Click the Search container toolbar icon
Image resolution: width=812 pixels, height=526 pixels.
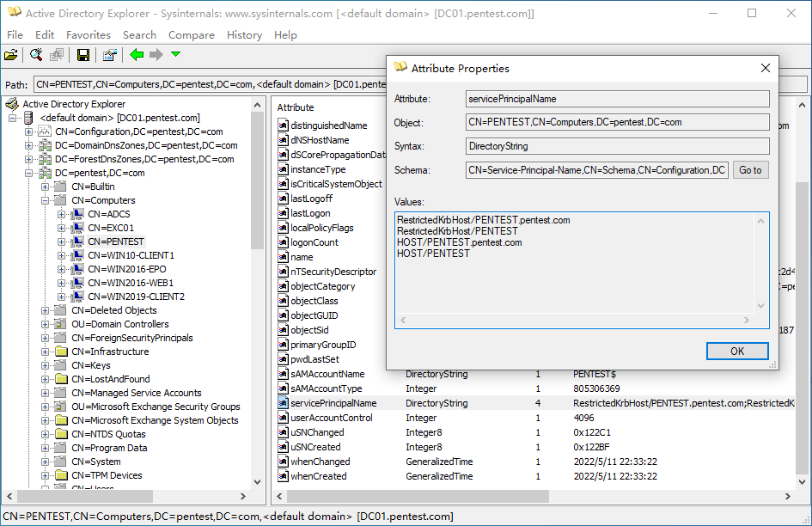point(36,55)
